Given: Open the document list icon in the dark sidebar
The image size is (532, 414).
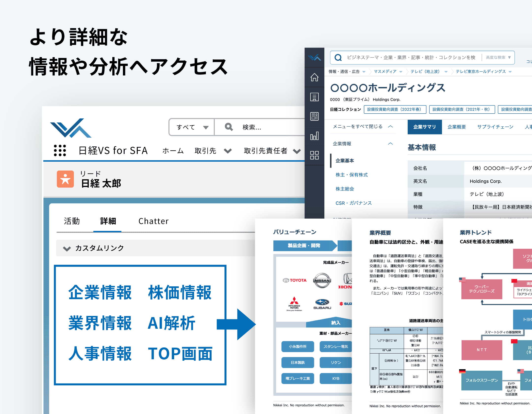Looking at the screenshot, I should click(x=314, y=97).
